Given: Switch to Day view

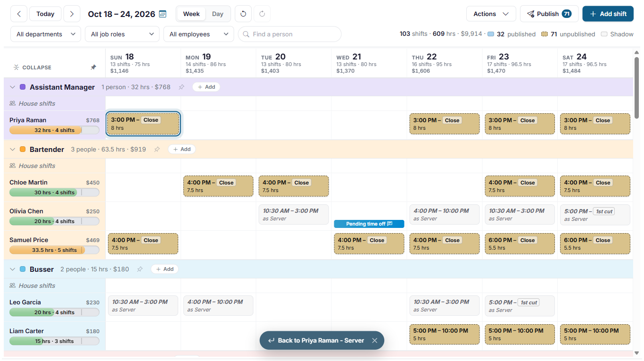Looking at the screenshot, I should click(x=218, y=14).
